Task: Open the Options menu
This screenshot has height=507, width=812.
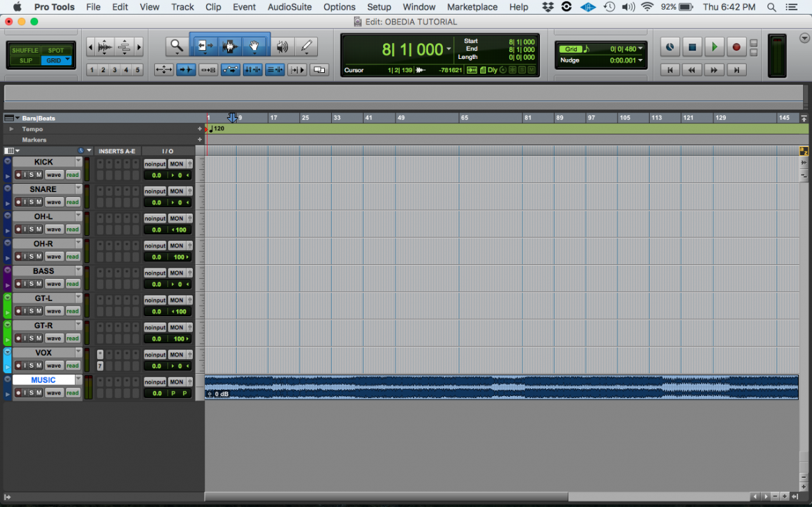Action: pyautogui.click(x=339, y=7)
